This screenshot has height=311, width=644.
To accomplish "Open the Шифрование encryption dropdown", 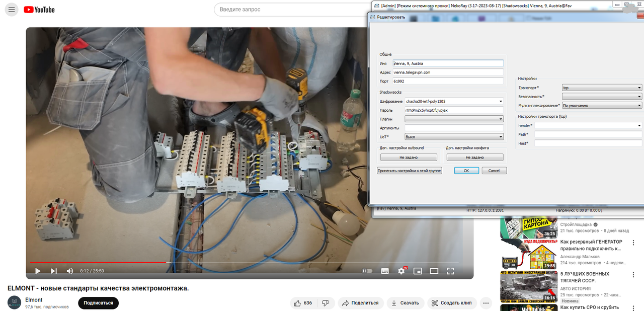I will coord(454,101).
